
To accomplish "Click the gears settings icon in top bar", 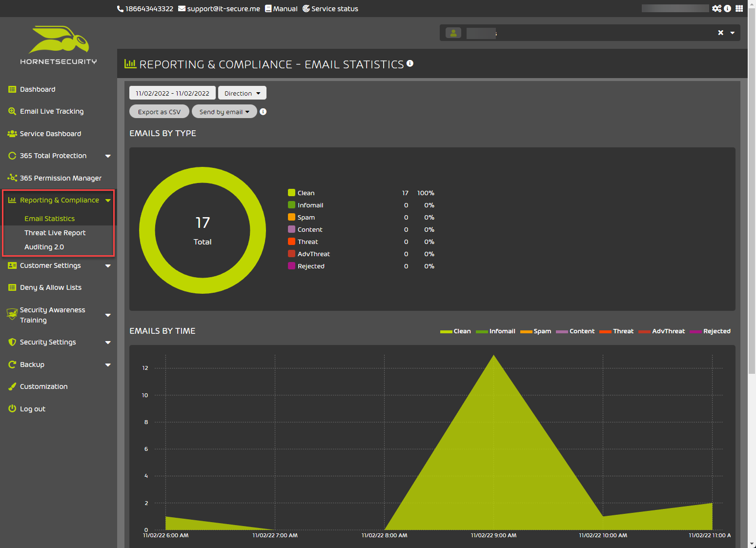I will [716, 8].
